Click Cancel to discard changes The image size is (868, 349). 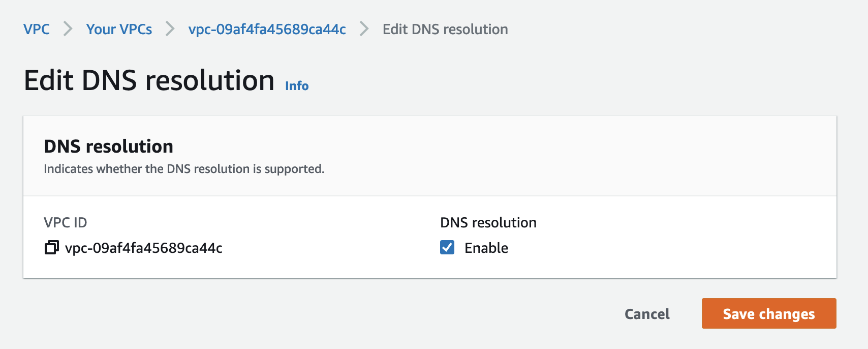[x=646, y=314]
